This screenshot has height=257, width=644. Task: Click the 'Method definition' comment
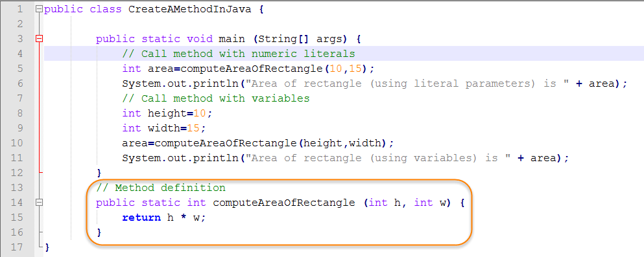point(171,188)
